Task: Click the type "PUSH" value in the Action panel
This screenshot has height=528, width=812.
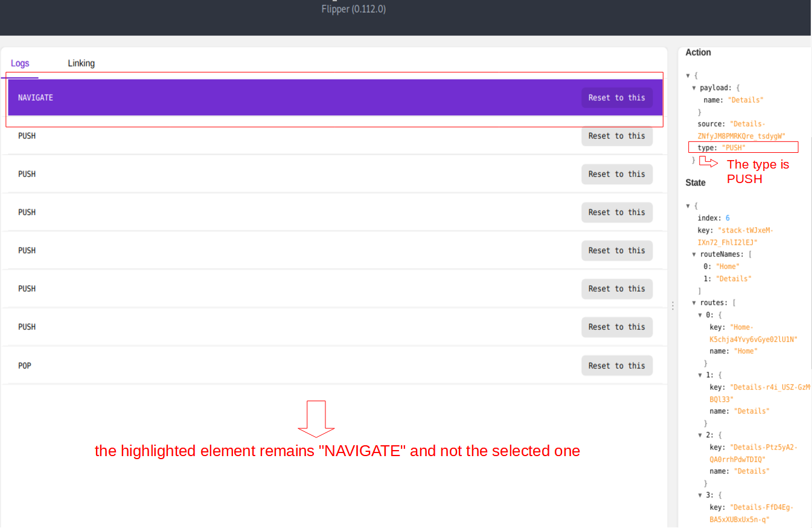Action: [x=734, y=147]
